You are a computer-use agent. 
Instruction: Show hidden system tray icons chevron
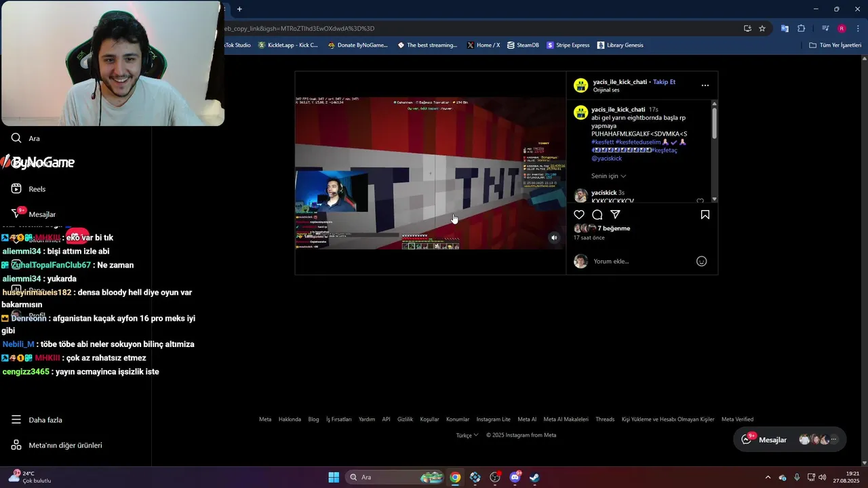coord(768,477)
